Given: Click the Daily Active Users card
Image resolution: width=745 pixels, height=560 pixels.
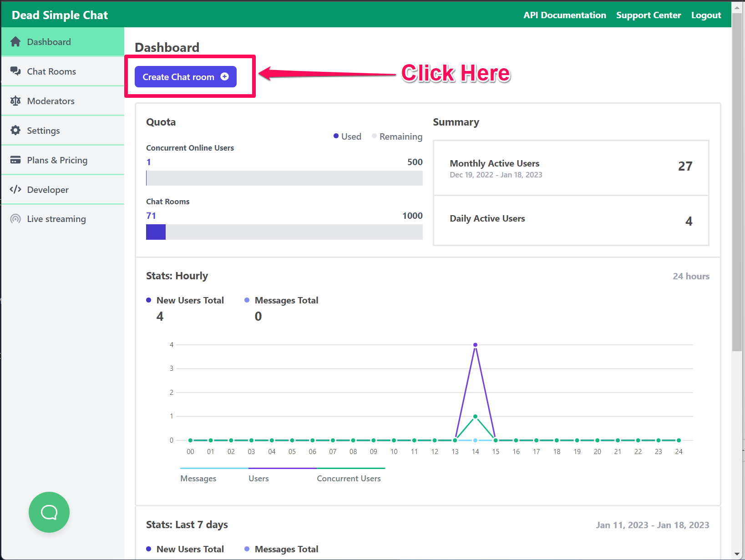Looking at the screenshot, I should 571,221.
